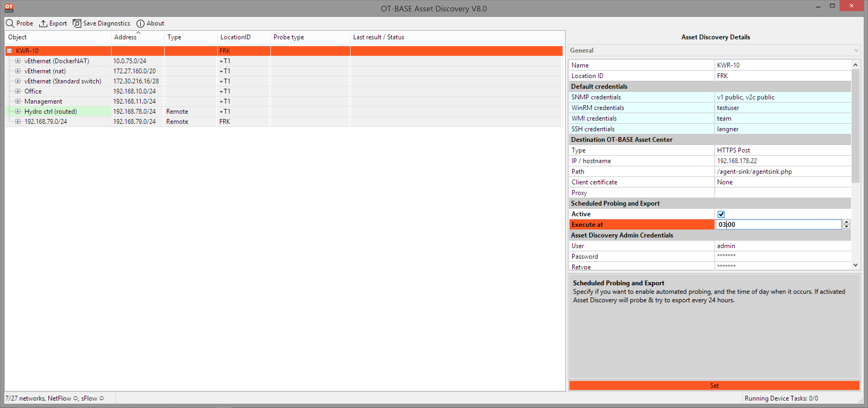The height and width of the screenshot is (408, 868).
Task: Minimize the OT-BASE window
Action: [818, 6]
